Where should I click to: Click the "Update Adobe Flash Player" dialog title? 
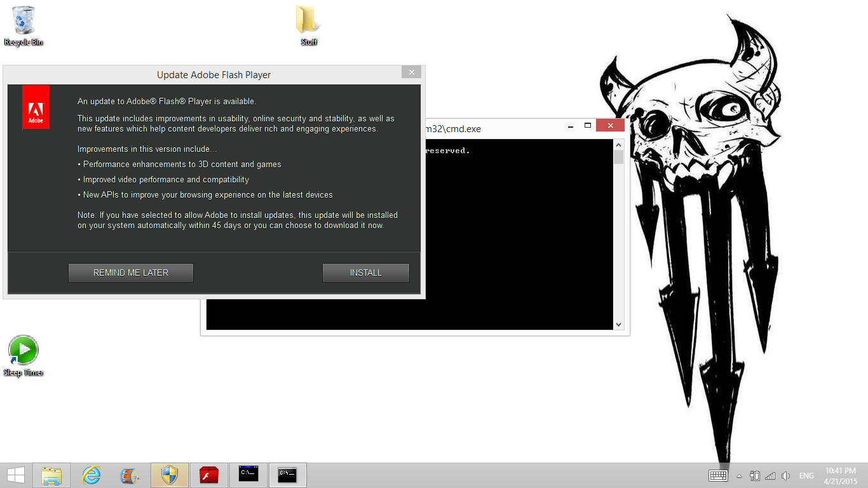coord(214,75)
